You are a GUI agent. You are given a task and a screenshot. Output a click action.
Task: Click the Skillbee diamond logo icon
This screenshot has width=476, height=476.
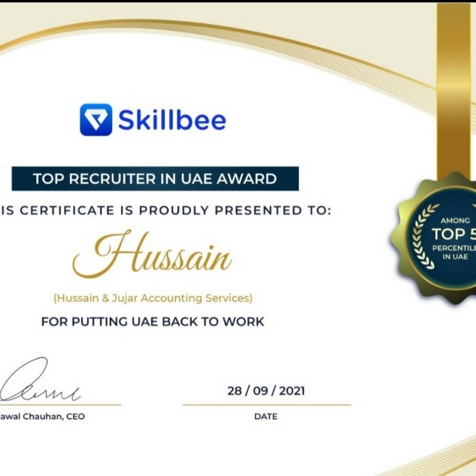pyautogui.click(x=96, y=120)
